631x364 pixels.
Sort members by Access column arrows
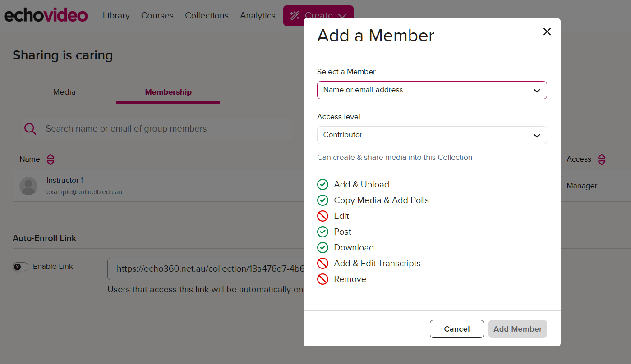point(602,159)
